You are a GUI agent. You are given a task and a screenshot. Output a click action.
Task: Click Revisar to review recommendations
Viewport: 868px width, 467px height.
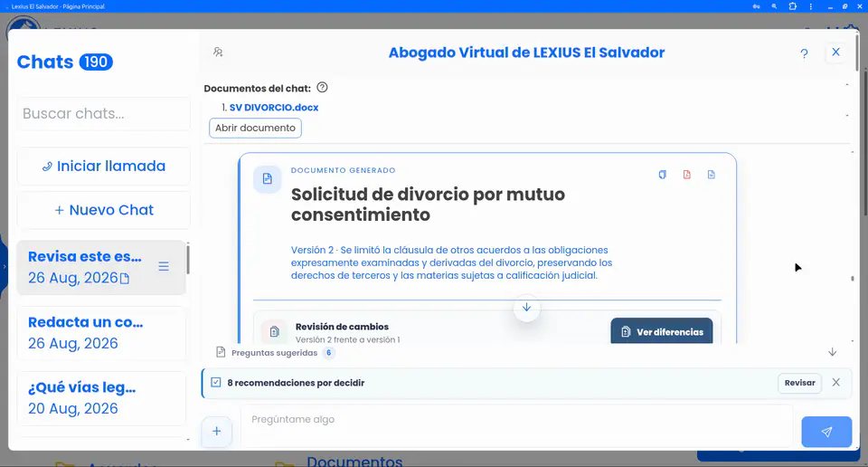tap(799, 383)
